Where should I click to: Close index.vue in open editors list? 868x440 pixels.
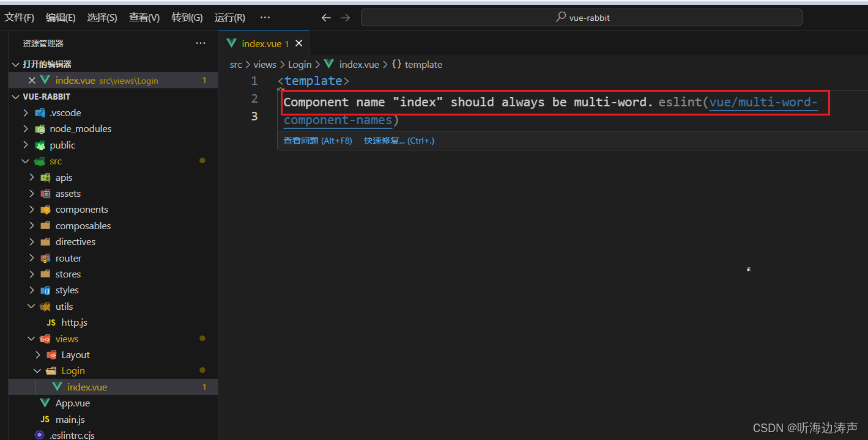tap(32, 81)
